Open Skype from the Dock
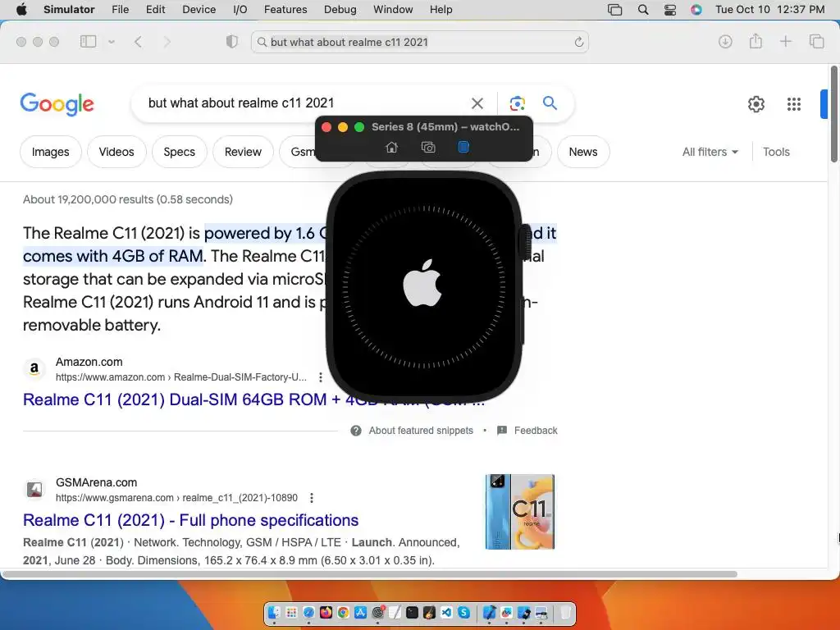Viewport: 840px width, 630px height. [x=464, y=612]
